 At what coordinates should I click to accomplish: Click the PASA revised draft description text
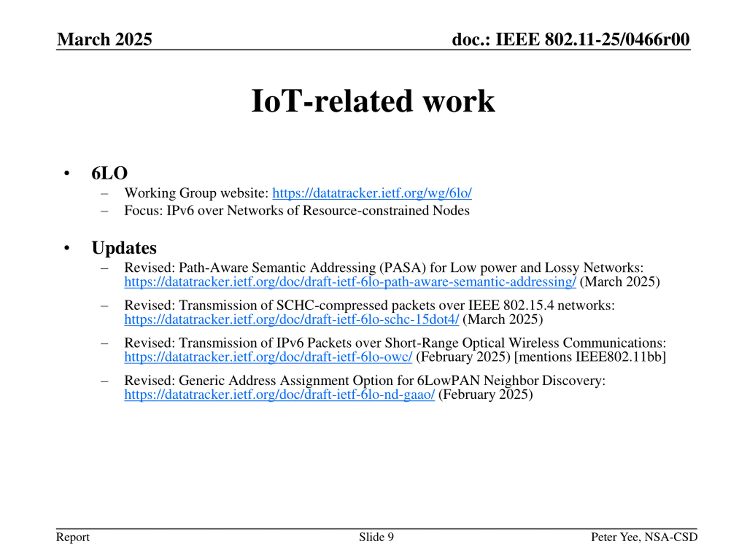pos(384,267)
